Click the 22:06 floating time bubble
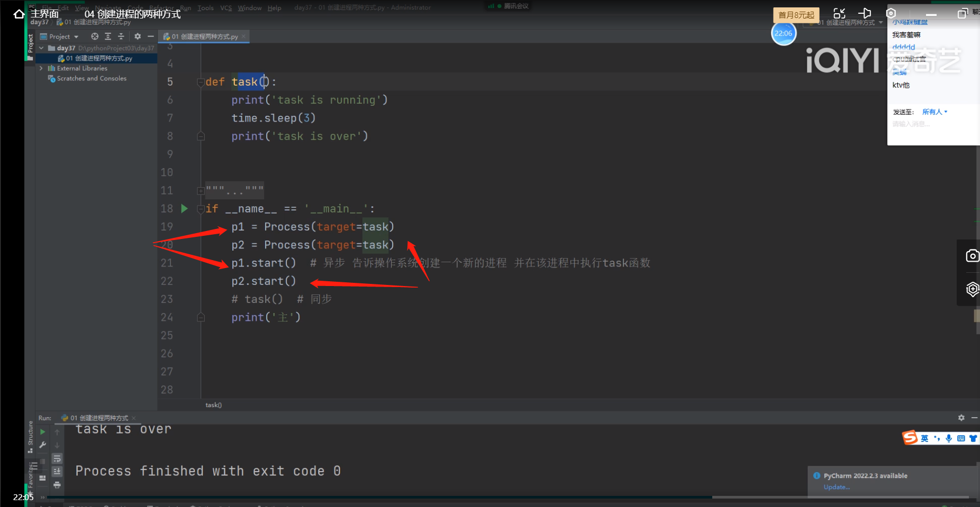Viewport: 980px width, 507px height. click(783, 33)
